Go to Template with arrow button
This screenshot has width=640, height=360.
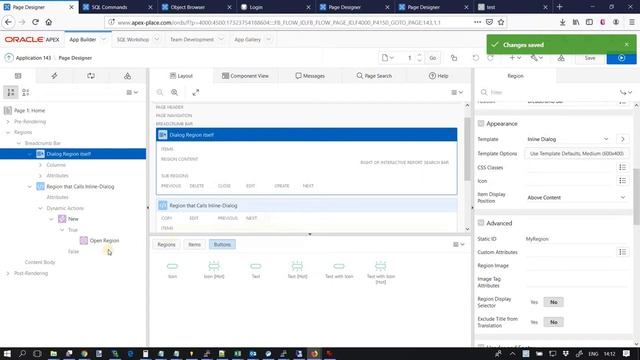622,139
